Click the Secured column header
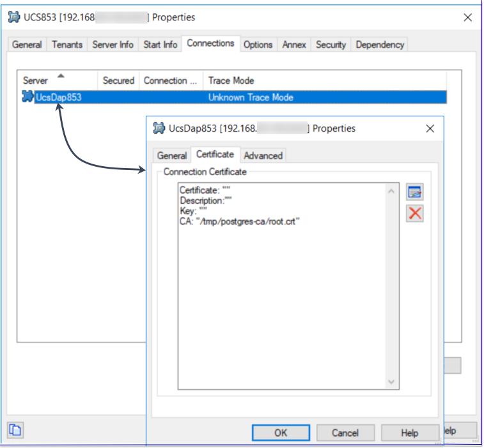The width and height of the screenshot is (484, 448). pyautogui.click(x=118, y=81)
